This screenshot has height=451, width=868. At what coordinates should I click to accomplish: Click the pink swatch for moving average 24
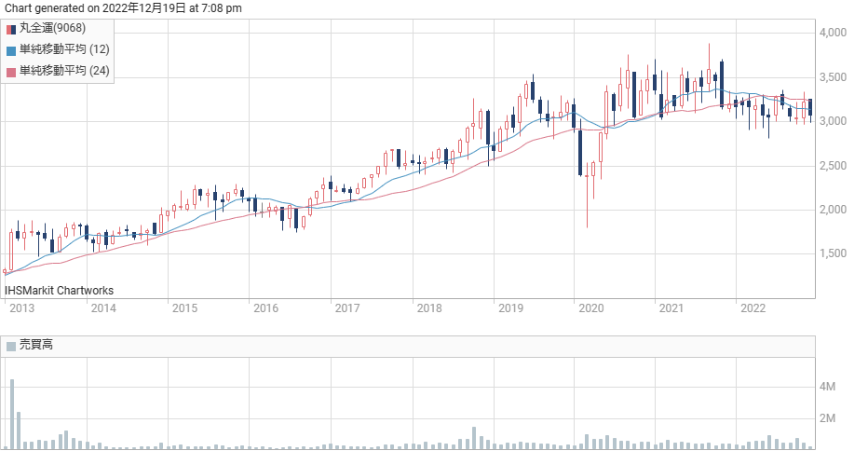point(11,72)
